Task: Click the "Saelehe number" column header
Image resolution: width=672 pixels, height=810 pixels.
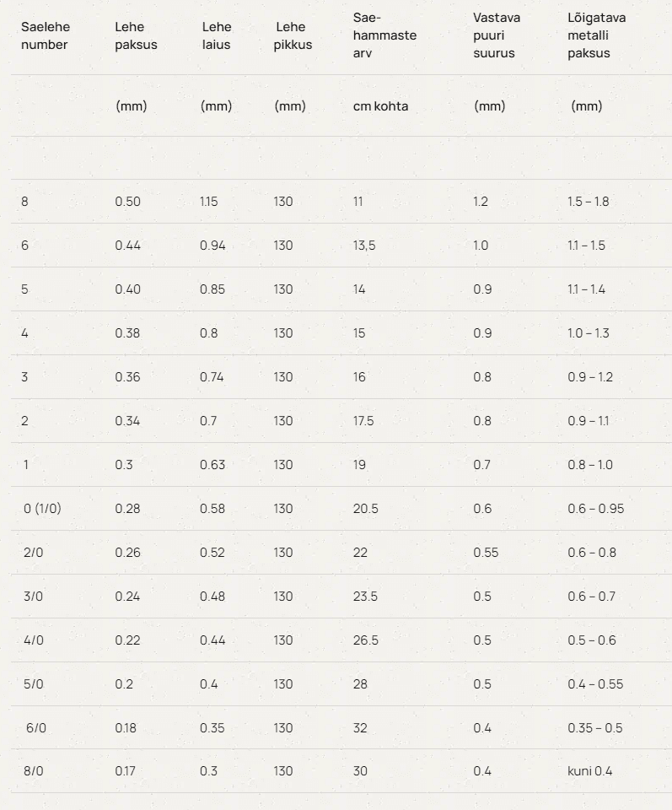Action: coord(46,35)
